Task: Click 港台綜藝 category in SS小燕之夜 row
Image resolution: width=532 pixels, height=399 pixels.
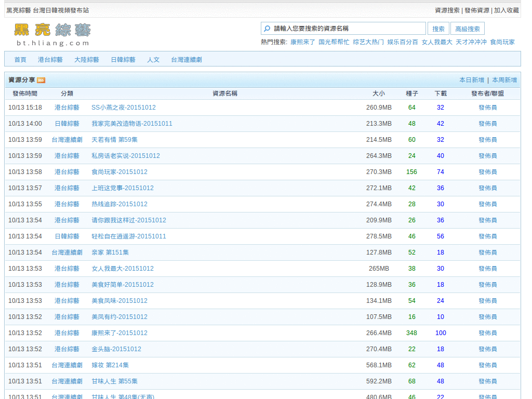Action: (67, 108)
